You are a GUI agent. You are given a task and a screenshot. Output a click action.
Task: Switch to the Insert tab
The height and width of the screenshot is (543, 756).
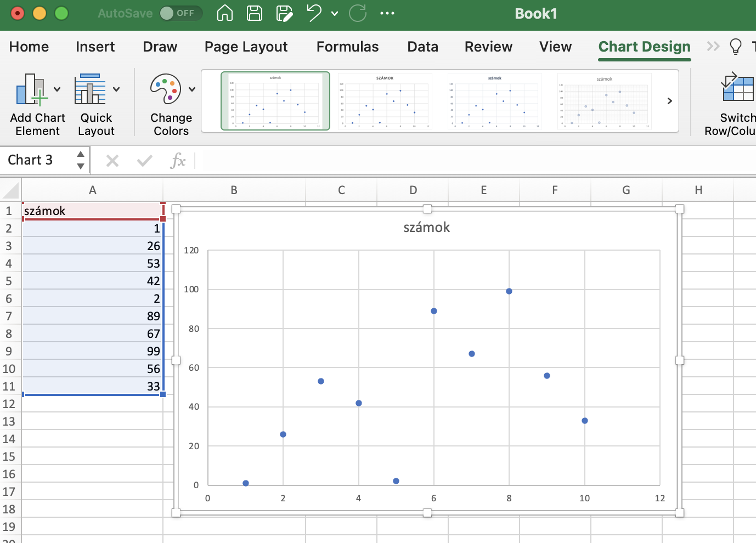pos(95,47)
